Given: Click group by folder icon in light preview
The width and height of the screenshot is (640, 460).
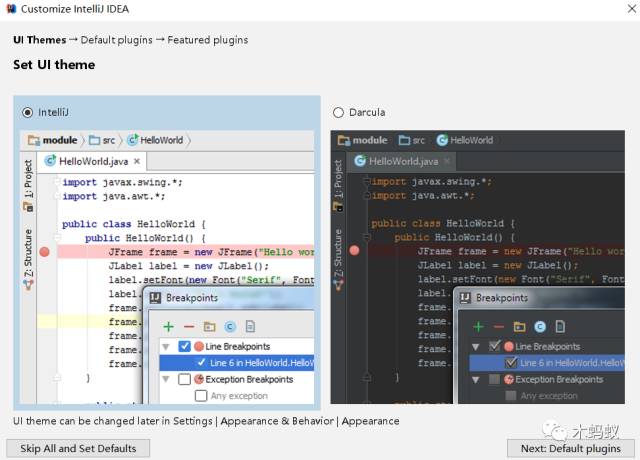Looking at the screenshot, I should [209, 327].
